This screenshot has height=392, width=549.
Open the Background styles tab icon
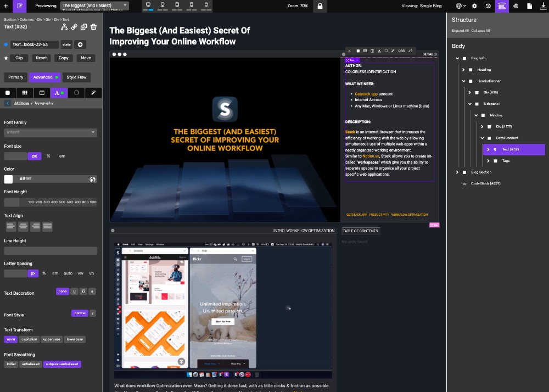(x=8, y=93)
